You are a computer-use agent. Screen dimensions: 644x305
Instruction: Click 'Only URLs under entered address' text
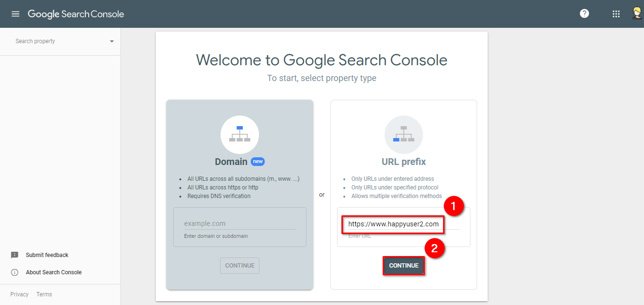tap(393, 179)
